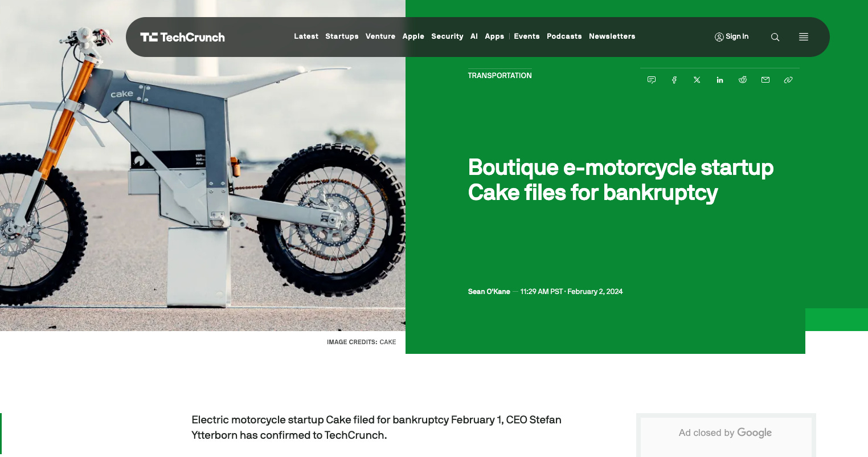This screenshot has width=868, height=457.
Task: Open author Sean O'Kane's profile
Action: [489, 292]
